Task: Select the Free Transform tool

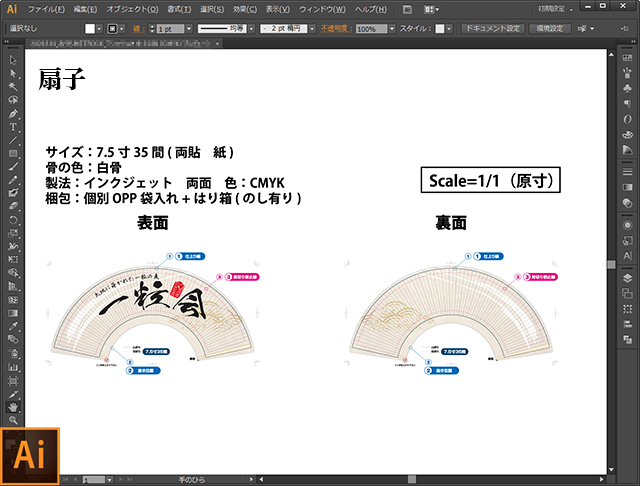Action: (13, 260)
